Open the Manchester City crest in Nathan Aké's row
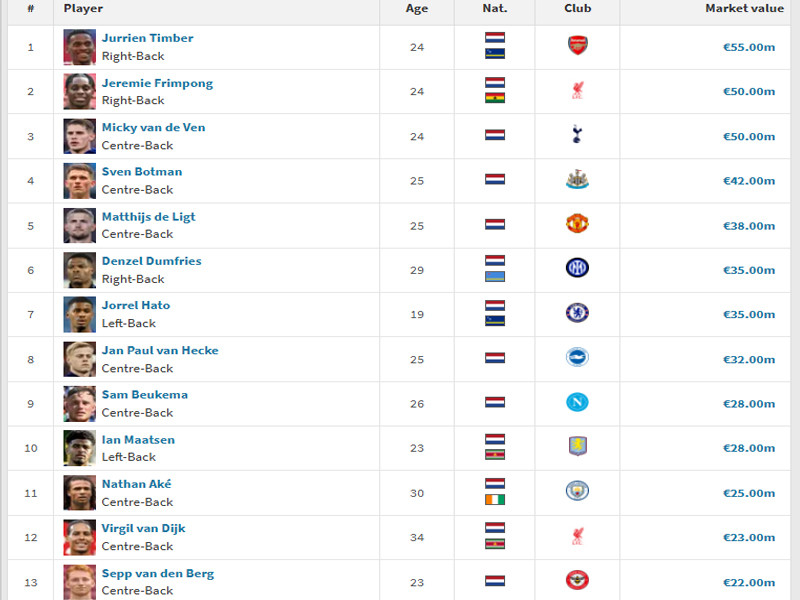 click(578, 491)
